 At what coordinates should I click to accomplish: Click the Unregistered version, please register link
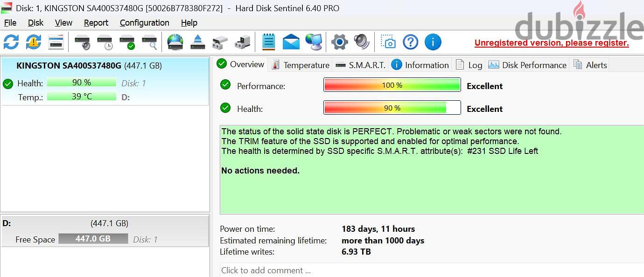pyautogui.click(x=552, y=43)
